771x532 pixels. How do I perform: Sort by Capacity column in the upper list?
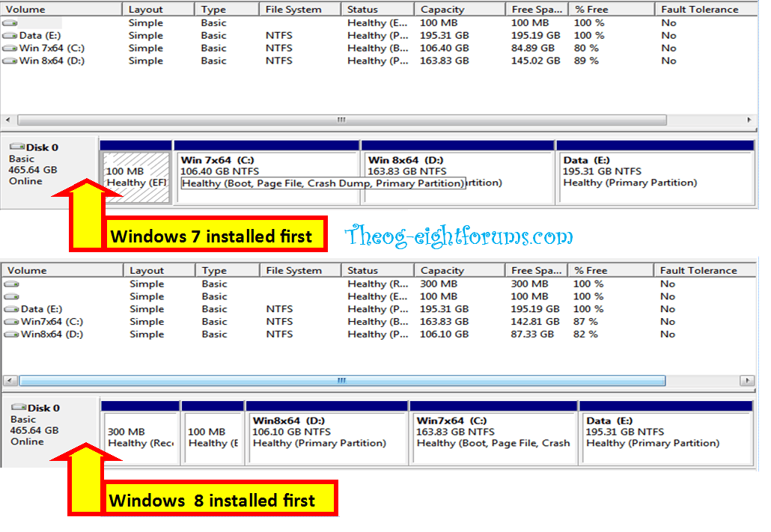(x=460, y=9)
